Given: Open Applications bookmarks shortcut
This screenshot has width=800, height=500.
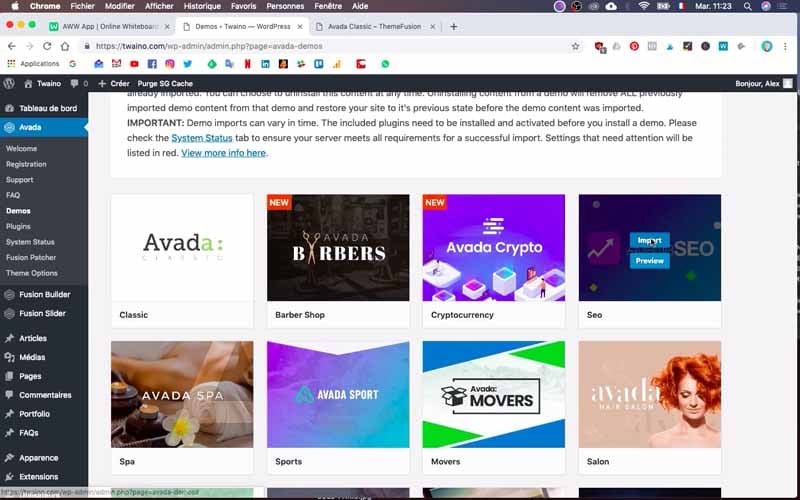Looking at the screenshot, I should pos(33,64).
